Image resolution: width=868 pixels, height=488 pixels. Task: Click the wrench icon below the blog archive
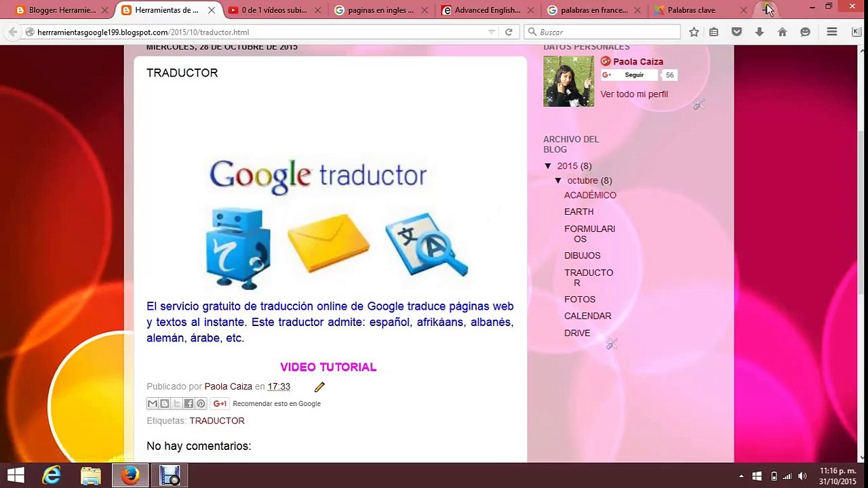(x=612, y=344)
